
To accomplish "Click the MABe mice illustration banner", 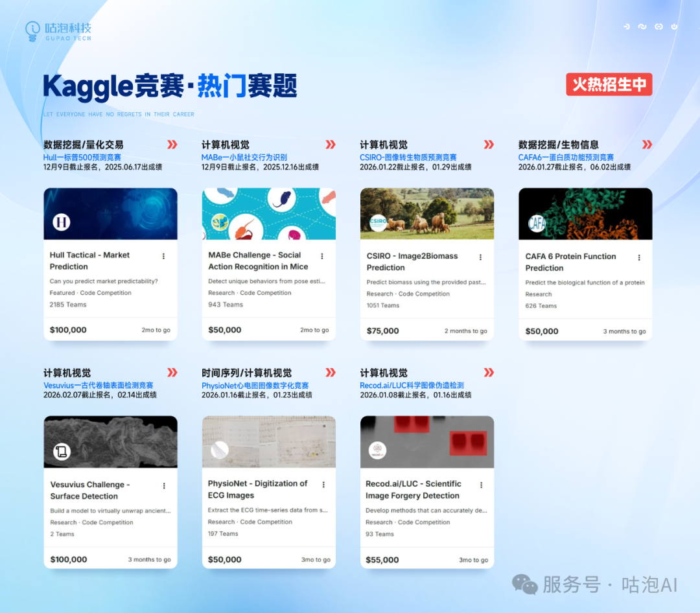I will coord(269,214).
